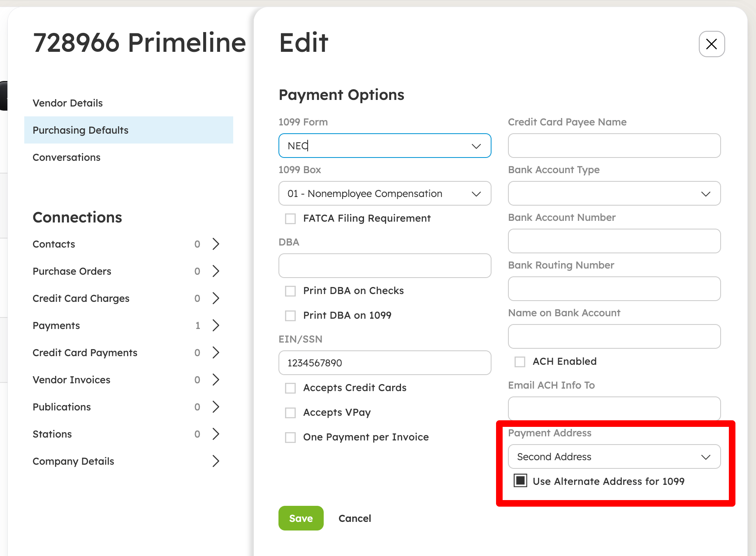Check FATCA Filing Requirement box
This screenshot has width=756, height=556.
tap(290, 218)
